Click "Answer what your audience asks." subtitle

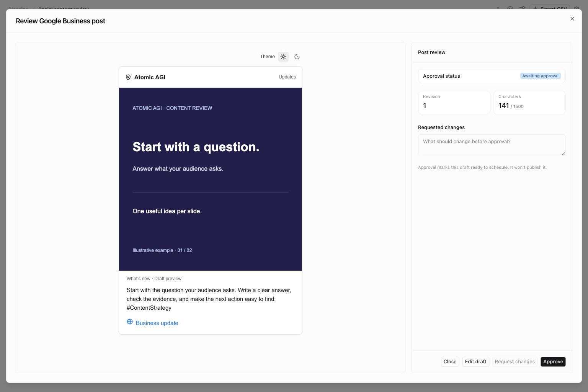coord(178,169)
